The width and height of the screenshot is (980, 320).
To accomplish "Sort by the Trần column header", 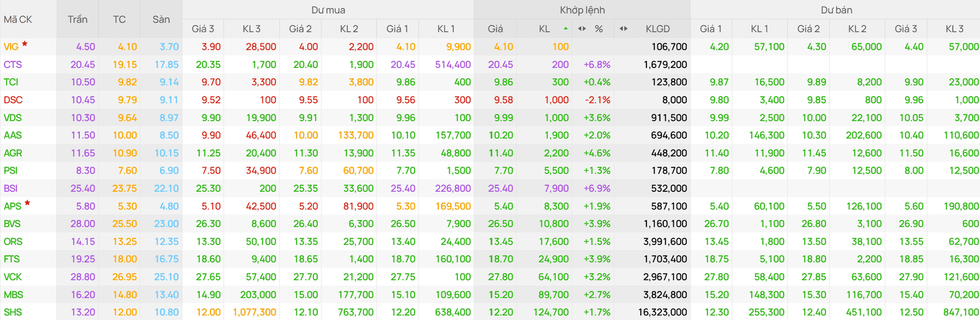I will click(x=78, y=20).
